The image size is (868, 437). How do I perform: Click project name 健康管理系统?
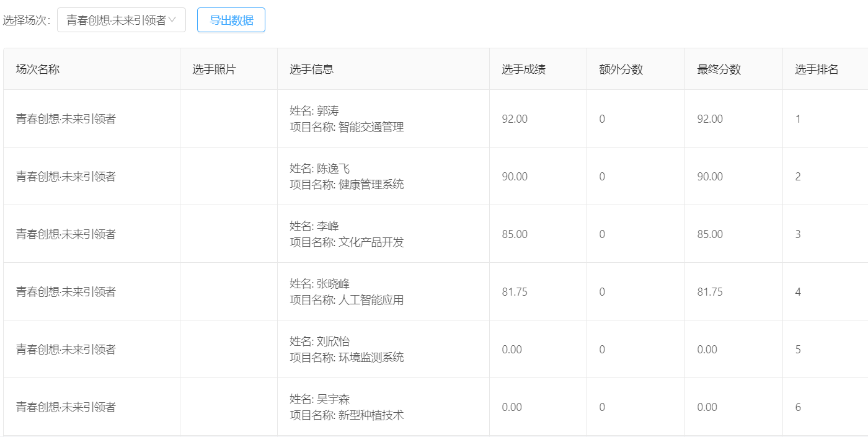371,185
